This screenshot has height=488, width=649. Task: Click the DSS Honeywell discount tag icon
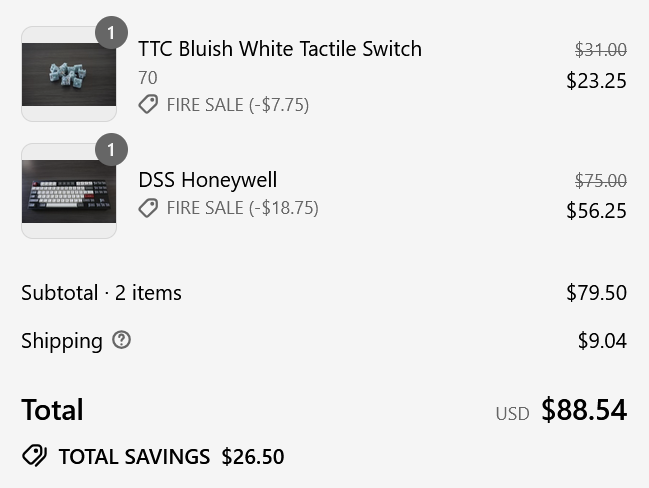click(148, 208)
